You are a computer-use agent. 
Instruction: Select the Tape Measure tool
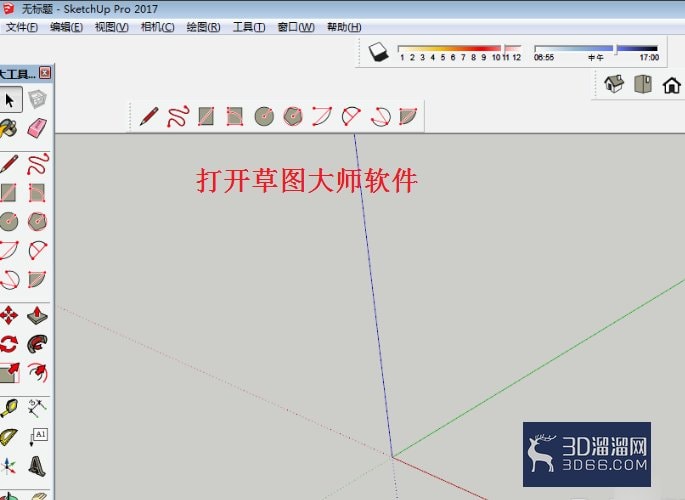pos(9,408)
